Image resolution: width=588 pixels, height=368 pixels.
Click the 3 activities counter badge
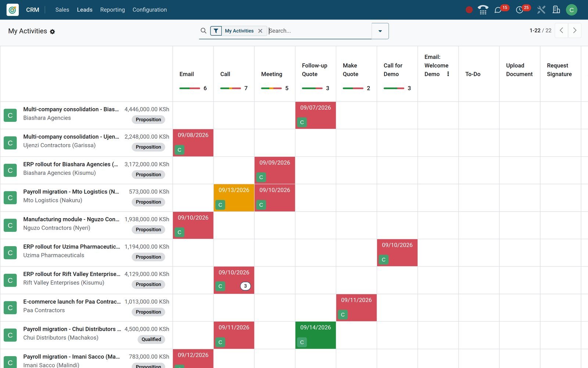[245, 286]
